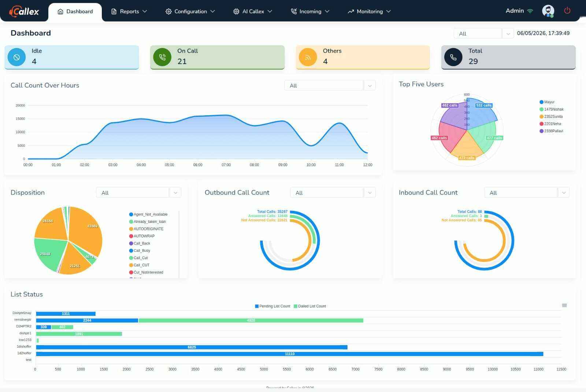Image resolution: width=586 pixels, height=392 pixels.
Task: Select the Dashboard tab
Action: click(x=75, y=12)
